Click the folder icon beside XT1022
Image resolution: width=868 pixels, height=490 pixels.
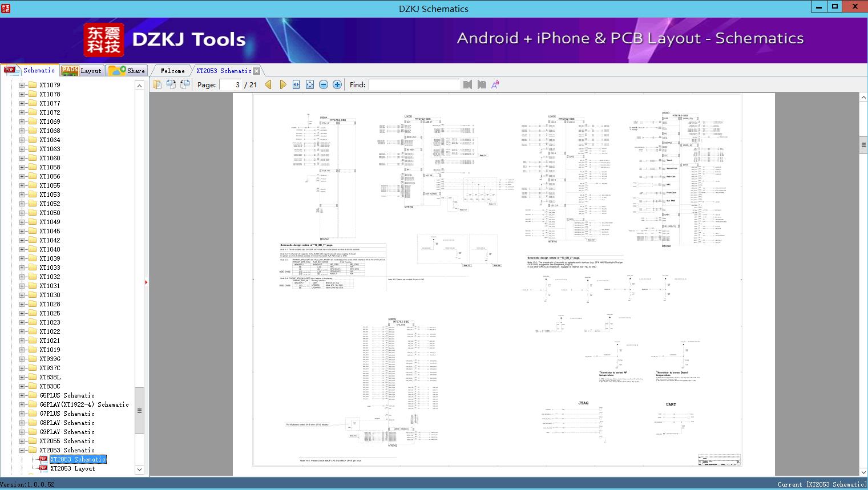pos(33,331)
